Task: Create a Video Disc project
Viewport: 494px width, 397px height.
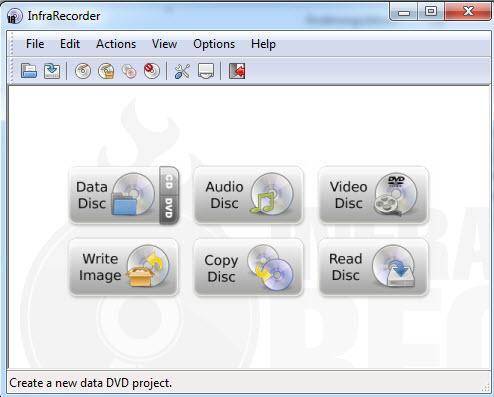Action: (x=373, y=195)
